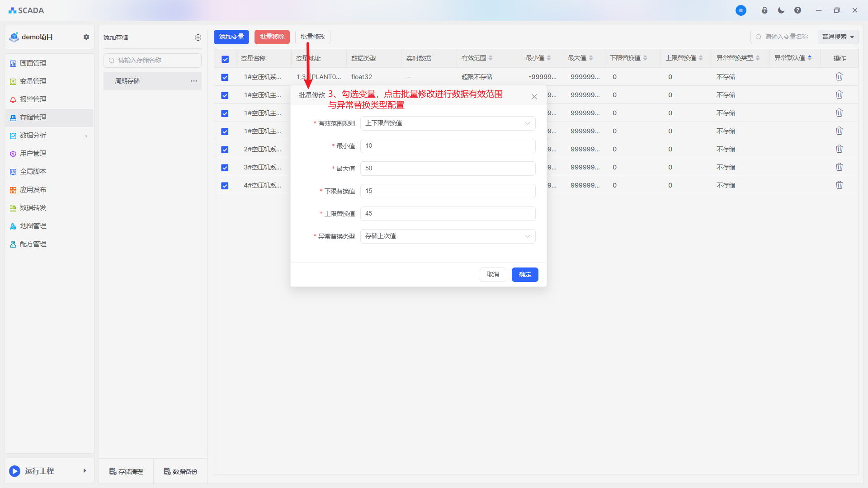Open the 周期存储 more options ellipsis

(194, 81)
